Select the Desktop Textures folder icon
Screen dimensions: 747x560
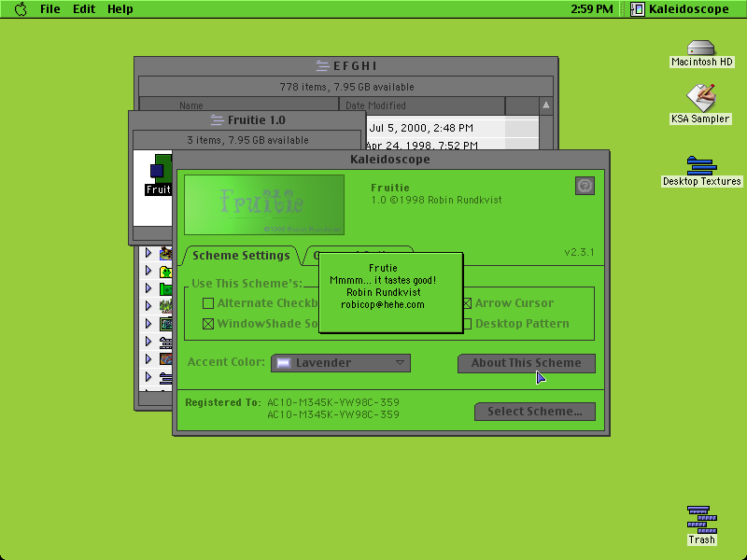tap(701, 166)
